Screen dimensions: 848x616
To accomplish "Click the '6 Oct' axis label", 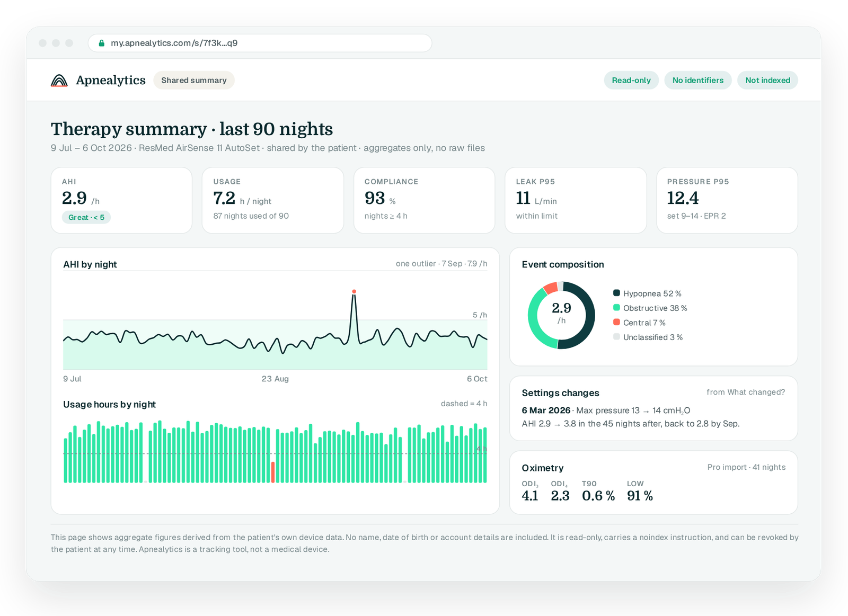I will (477, 379).
